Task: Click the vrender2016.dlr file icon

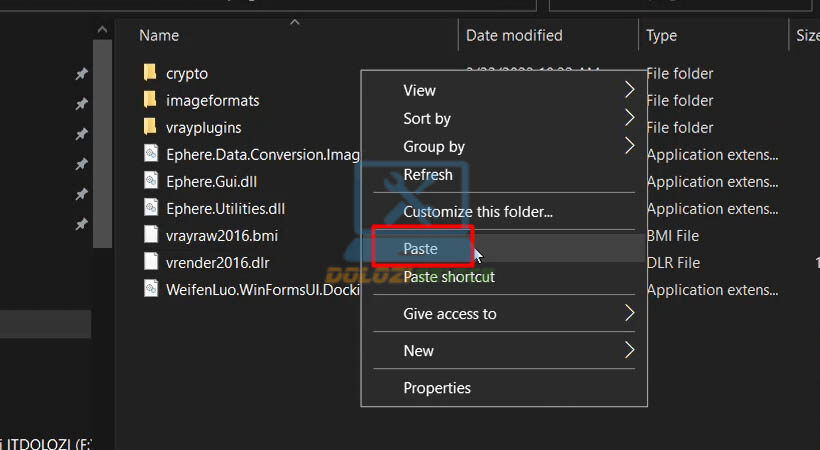Action: click(150, 262)
